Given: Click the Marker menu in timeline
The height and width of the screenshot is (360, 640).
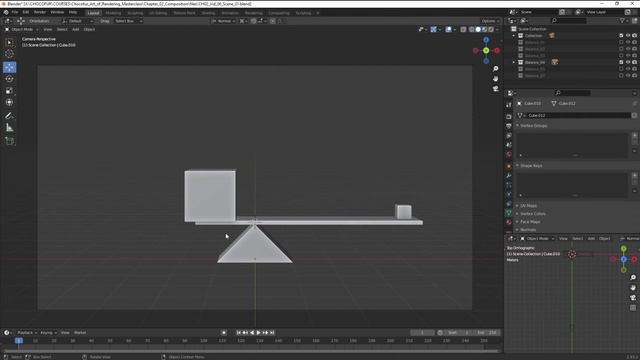Looking at the screenshot, I should (x=80, y=333).
